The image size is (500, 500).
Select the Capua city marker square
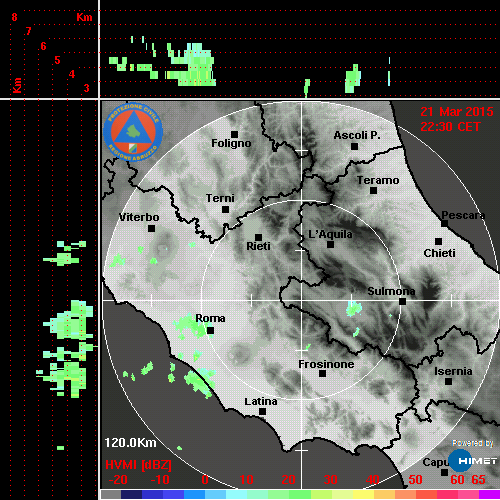[444, 472]
